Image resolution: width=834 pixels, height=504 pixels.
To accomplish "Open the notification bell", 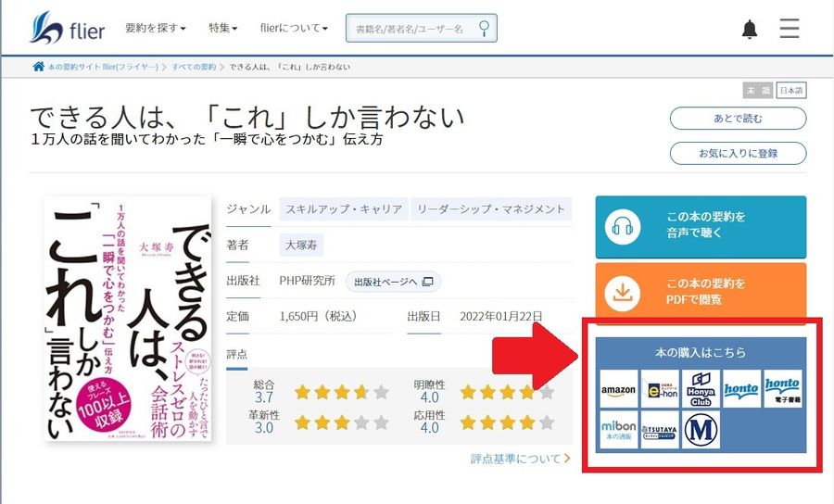I will [x=750, y=29].
